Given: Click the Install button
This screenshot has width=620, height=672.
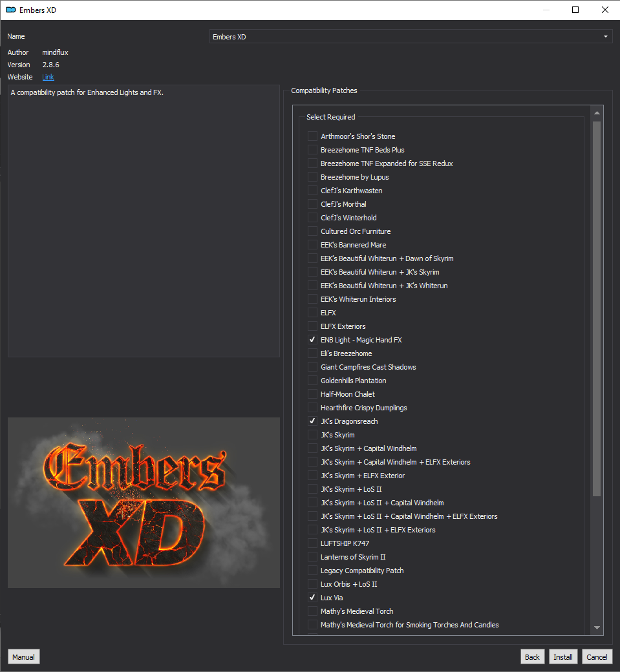Looking at the screenshot, I should pos(562,657).
